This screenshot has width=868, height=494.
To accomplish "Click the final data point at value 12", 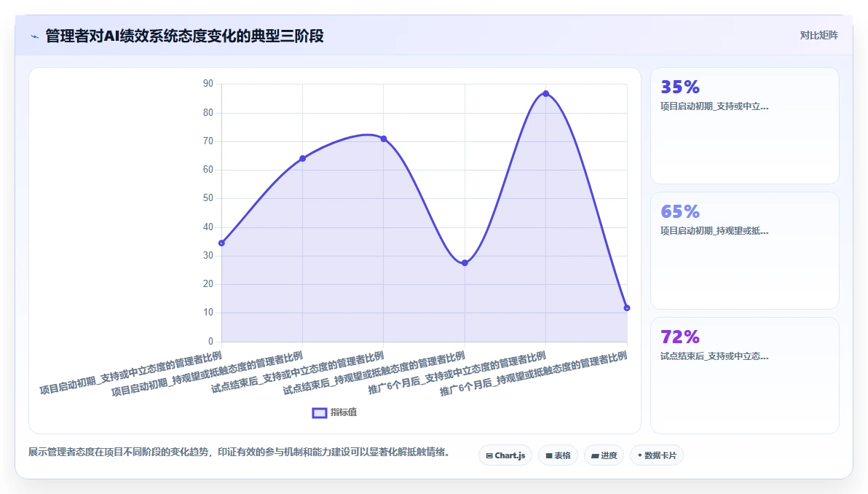I will click(627, 308).
